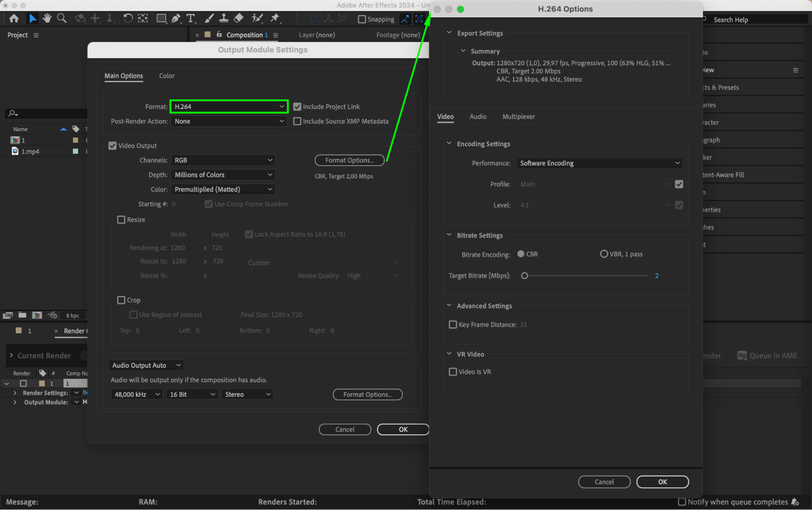Select the Eraser tool

[239, 18]
